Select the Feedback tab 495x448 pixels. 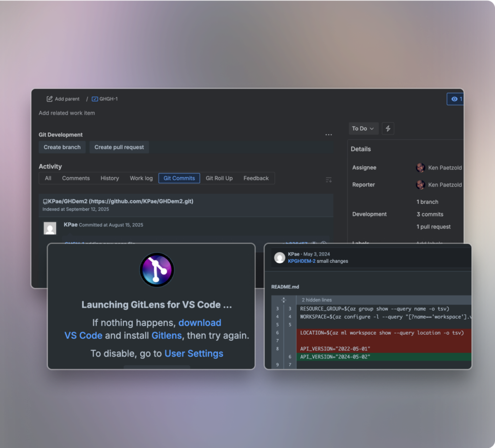point(256,178)
